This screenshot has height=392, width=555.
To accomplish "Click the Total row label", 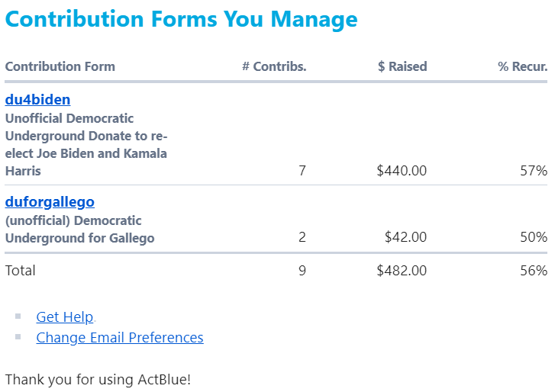I will point(21,270).
